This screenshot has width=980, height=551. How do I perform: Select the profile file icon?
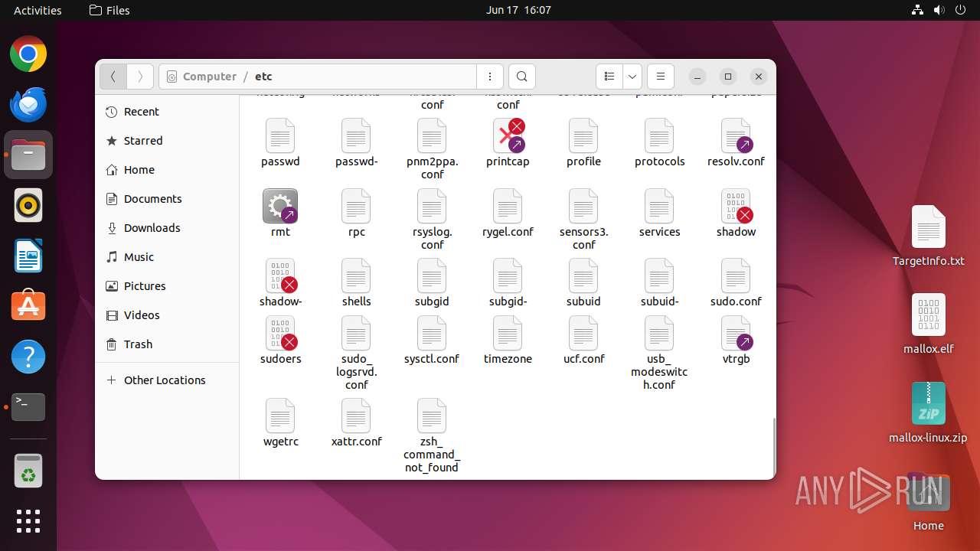(x=583, y=135)
